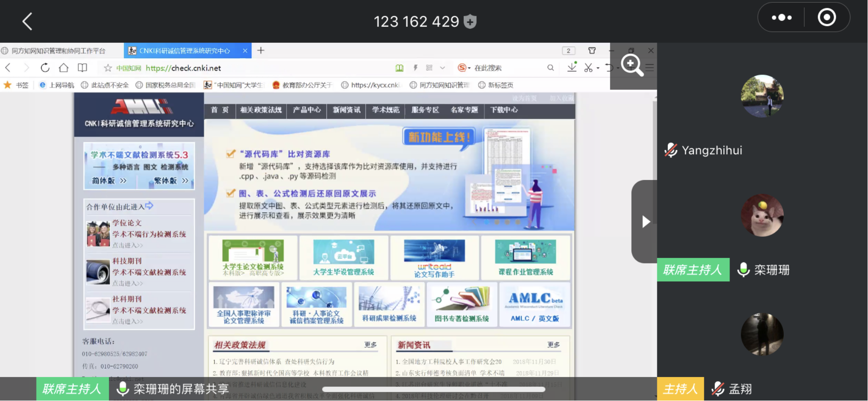
Task: Toggle 栾珊珊's microphone icon in participant list
Action: (743, 270)
